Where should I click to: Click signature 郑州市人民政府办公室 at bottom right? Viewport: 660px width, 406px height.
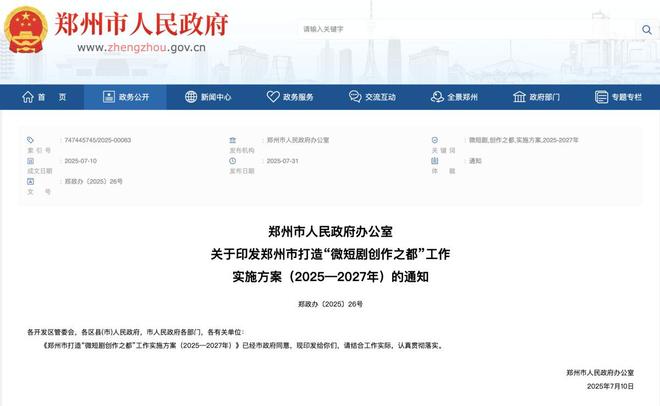pyautogui.click(x=600, y=373)
